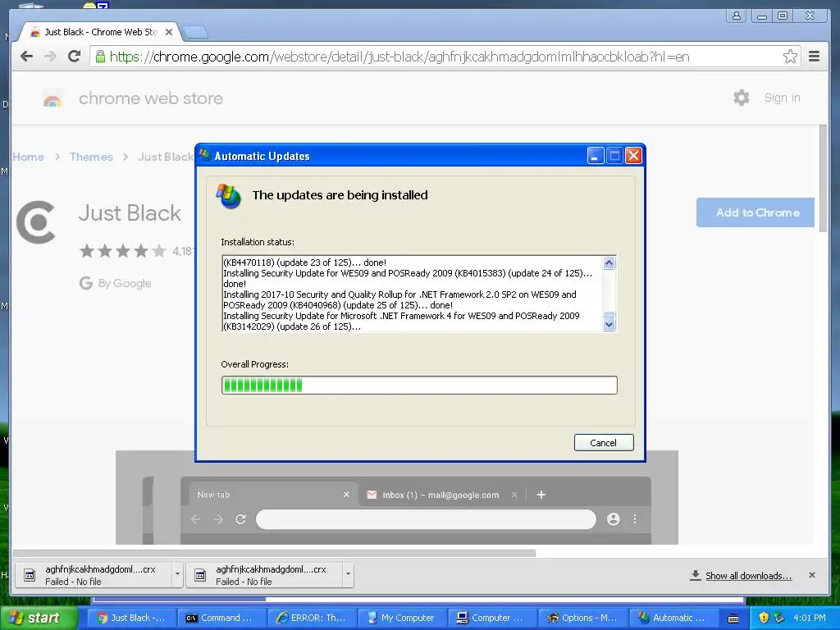Cancel the Automatic Updates installation
This screenshot has height=630, width=840.
(x=604, y=442)
